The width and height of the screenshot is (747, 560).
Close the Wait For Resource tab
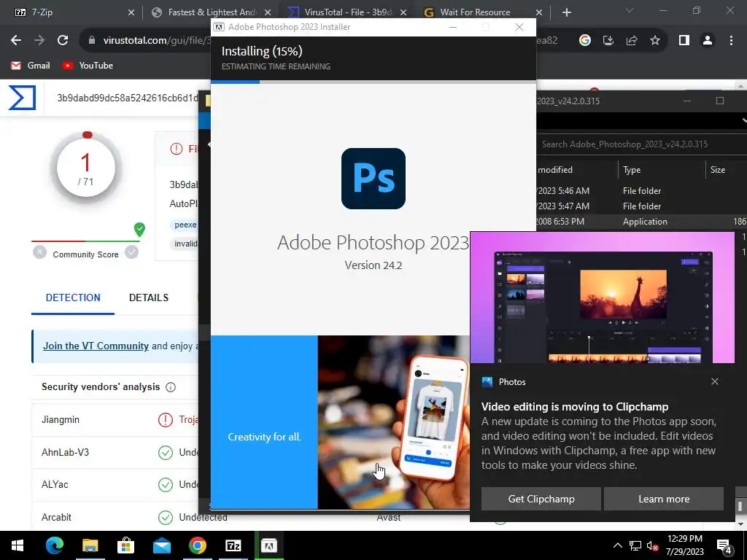[539, 12]
